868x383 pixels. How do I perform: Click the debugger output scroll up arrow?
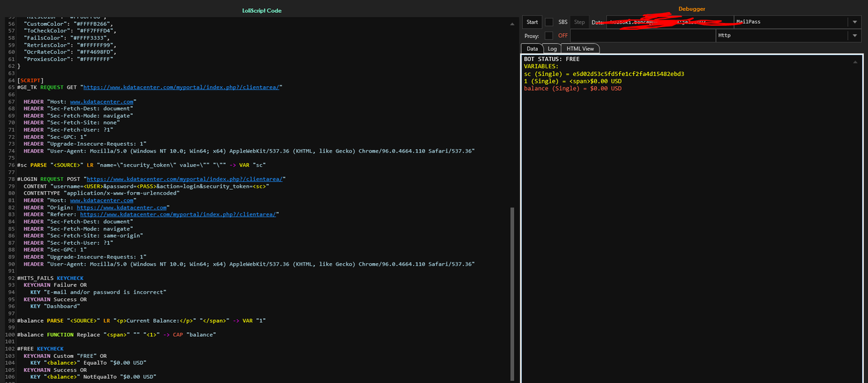(x=855, y=61)
